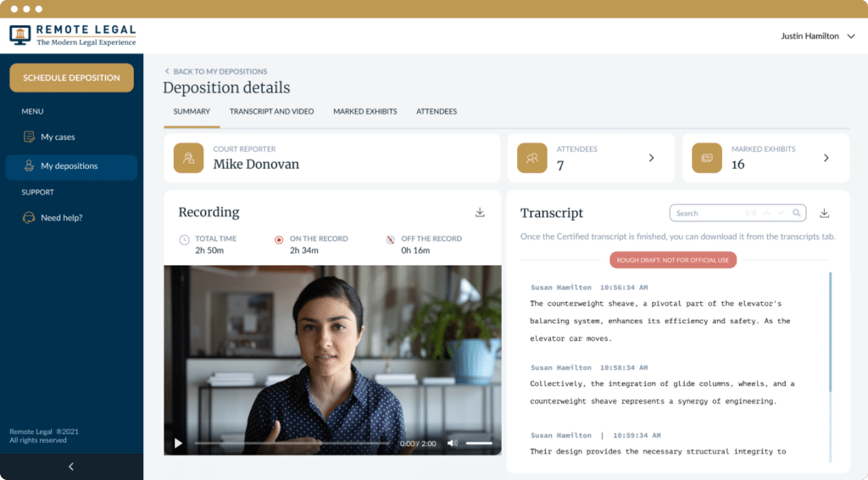Go back to My Depositions

[216, 71]
